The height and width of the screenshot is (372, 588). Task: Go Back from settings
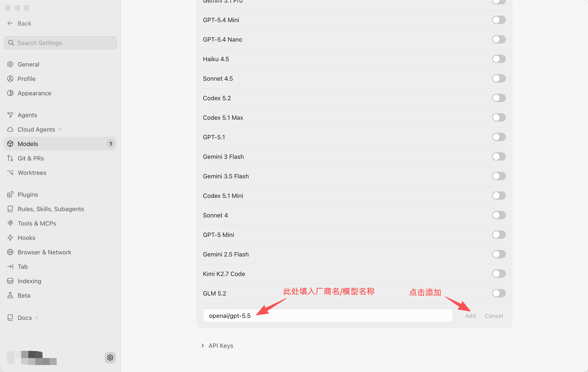(x=19, y=23)
